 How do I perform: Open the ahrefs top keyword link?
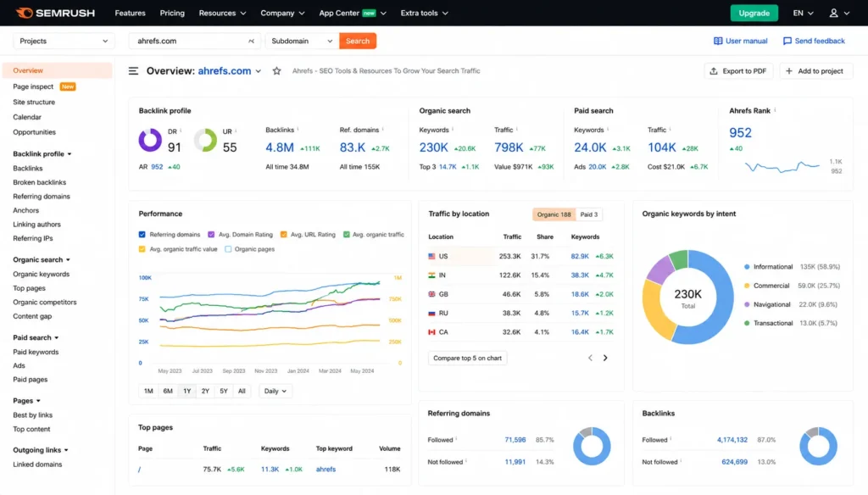click(x=325, y=469)
